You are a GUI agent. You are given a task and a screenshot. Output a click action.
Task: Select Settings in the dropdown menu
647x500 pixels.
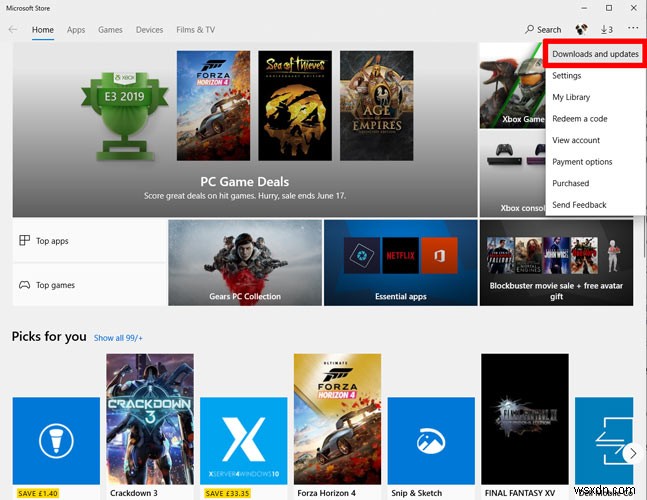click(x=595, y=75)
